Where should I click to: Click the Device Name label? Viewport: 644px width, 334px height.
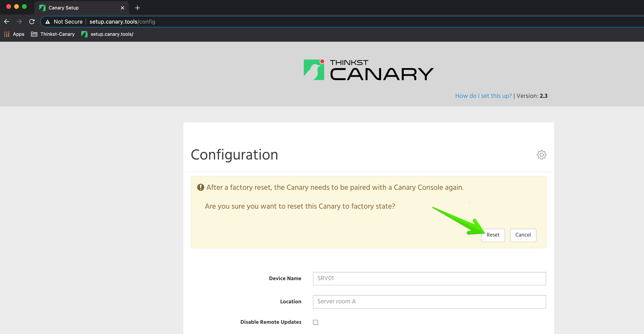(285, 278)
